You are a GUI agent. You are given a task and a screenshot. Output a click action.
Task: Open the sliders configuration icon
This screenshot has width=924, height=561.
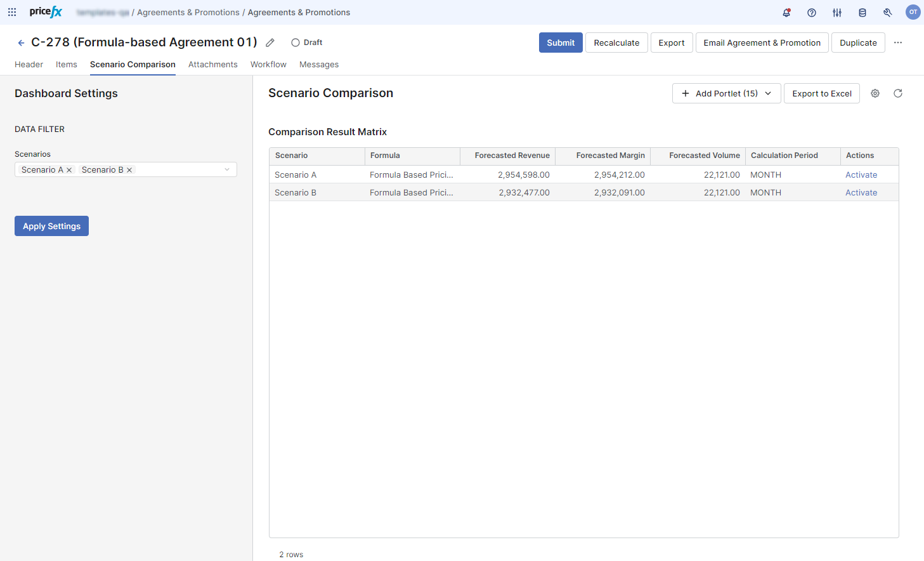point(837,13)
